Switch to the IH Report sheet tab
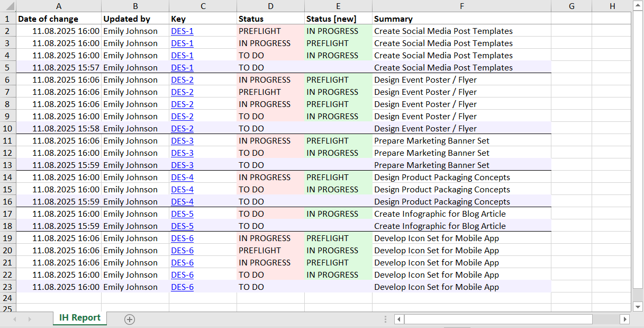644x328 pixels. (x=80, y=318)
